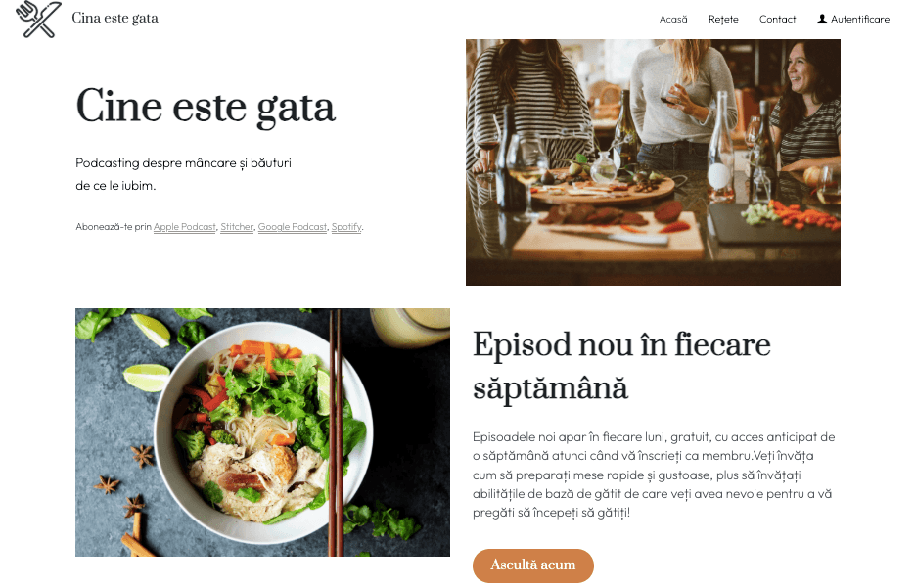915x588 pixels.
Task: Click the Ascultă acum button
Action: (532, 565)
